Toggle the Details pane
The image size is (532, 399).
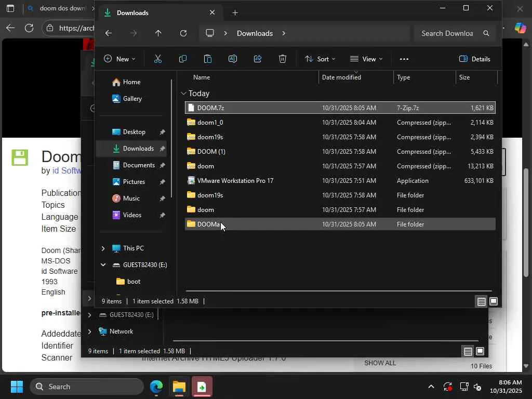coord(475,59)
